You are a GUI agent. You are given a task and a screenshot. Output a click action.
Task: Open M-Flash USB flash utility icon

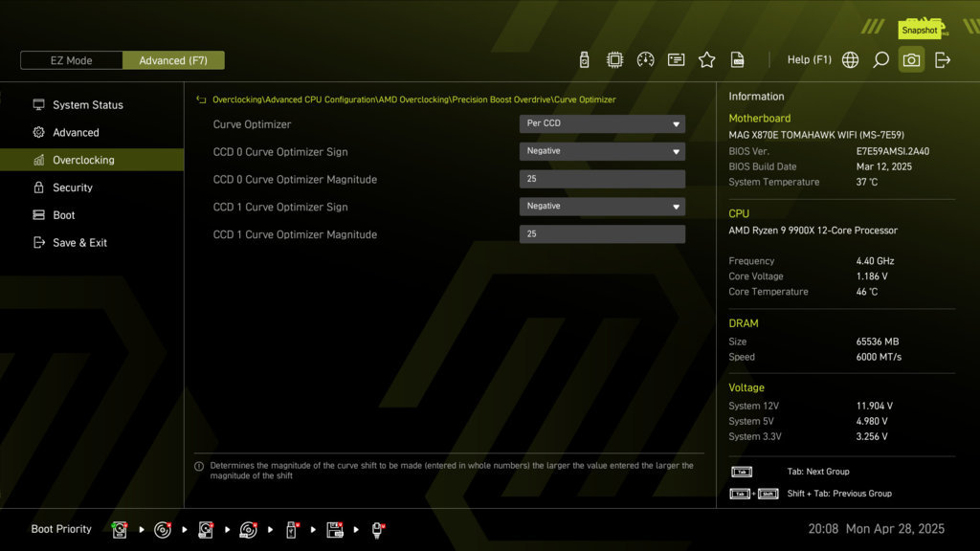point(584,60)
